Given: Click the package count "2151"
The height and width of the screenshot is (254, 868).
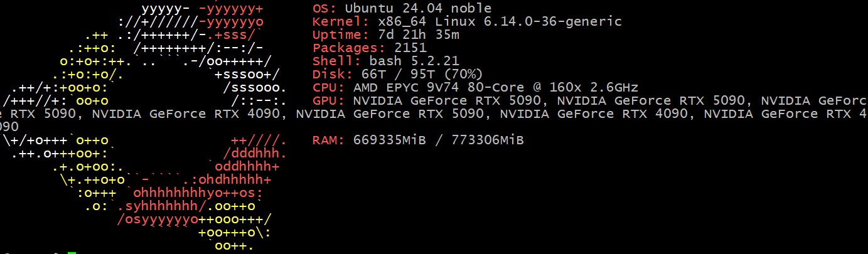Looking at the screenshot, I should (410, 48).
